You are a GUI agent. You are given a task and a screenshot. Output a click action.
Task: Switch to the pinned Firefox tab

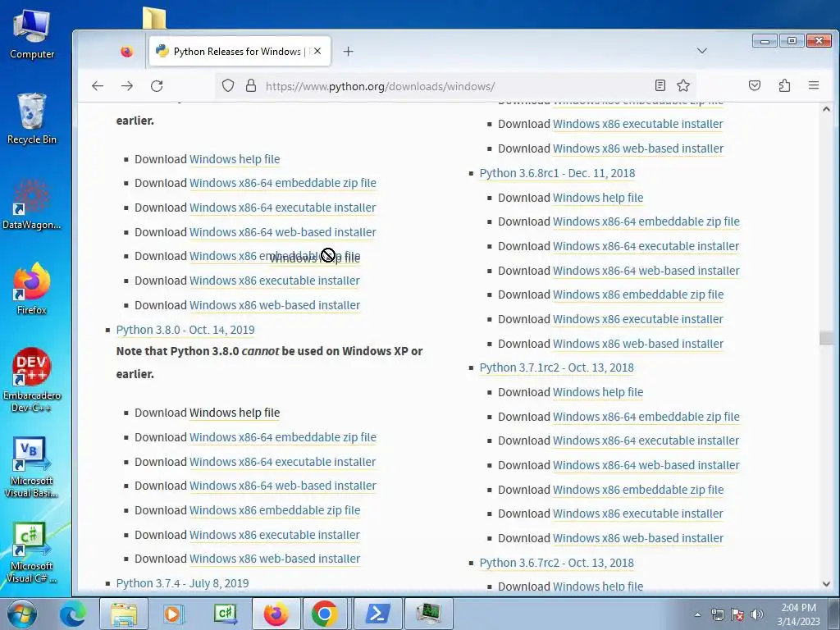click(x=127, y=52)
